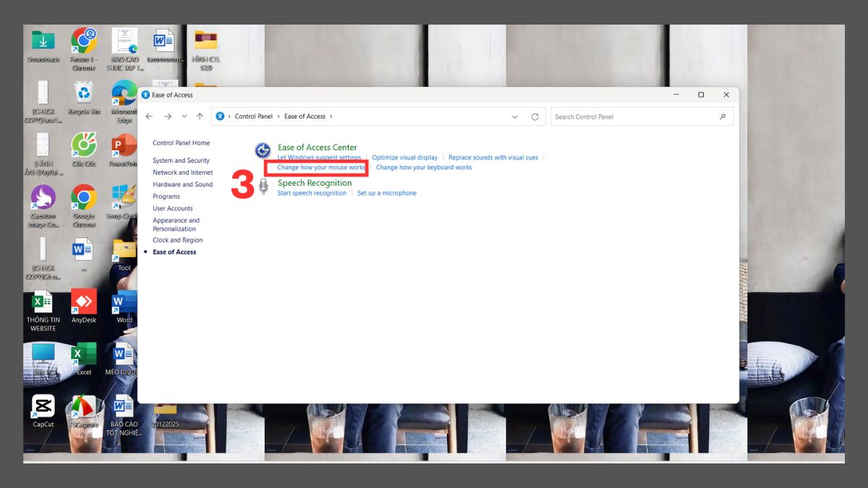The image size is (868, 488).
Task: Open the BÁO CÁO THỰC TẬP document
Action: (124, 40)
